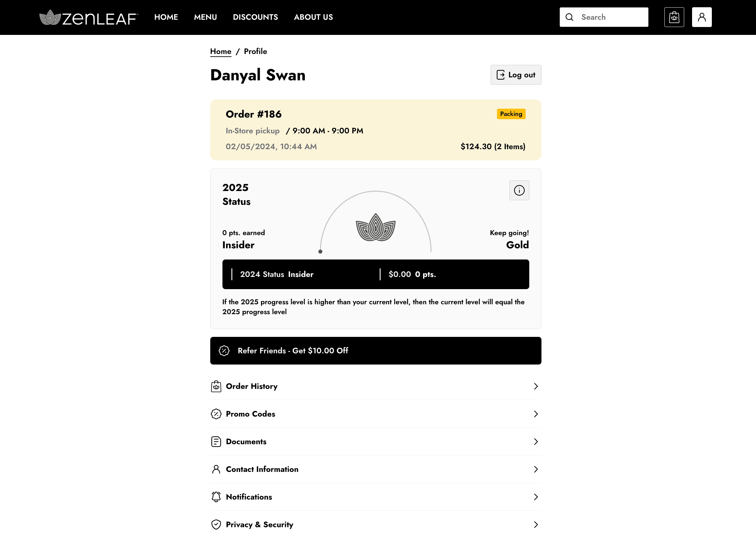756x544 pixels.
Task: Expand Order History with its chevron
Action: tap(536, 386)
